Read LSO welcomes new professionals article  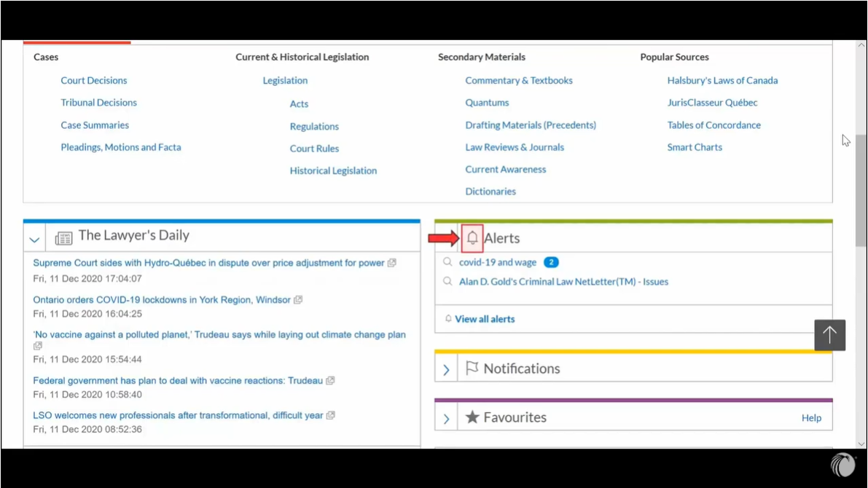point(179,415)
